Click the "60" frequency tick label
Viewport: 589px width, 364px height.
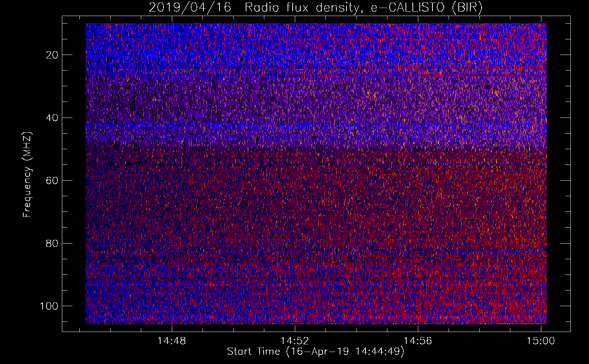click(x=52, y=181)
